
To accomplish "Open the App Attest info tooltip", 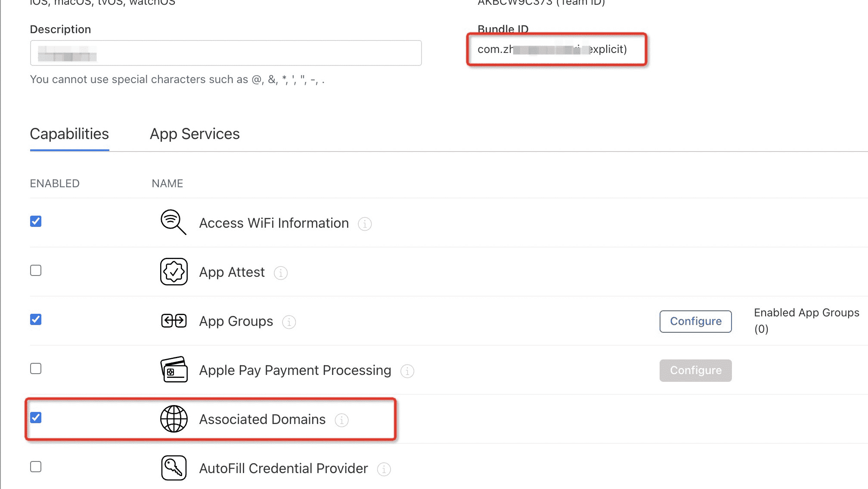I will 280,273.
